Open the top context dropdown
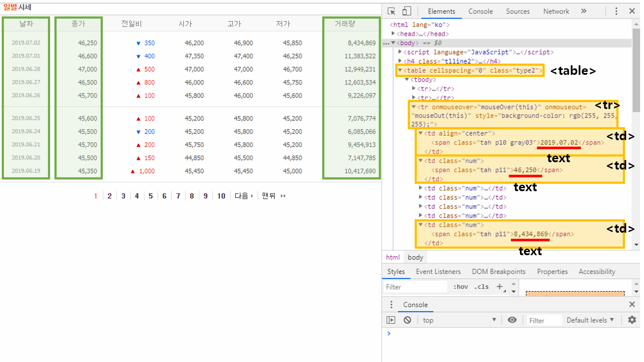The height and width of the screenshot is (362, 644). coord(459,320)
